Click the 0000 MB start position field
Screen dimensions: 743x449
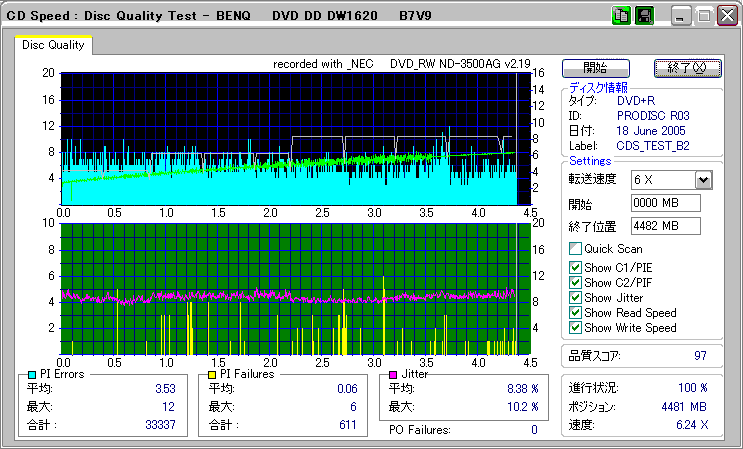tap(665, 204)
